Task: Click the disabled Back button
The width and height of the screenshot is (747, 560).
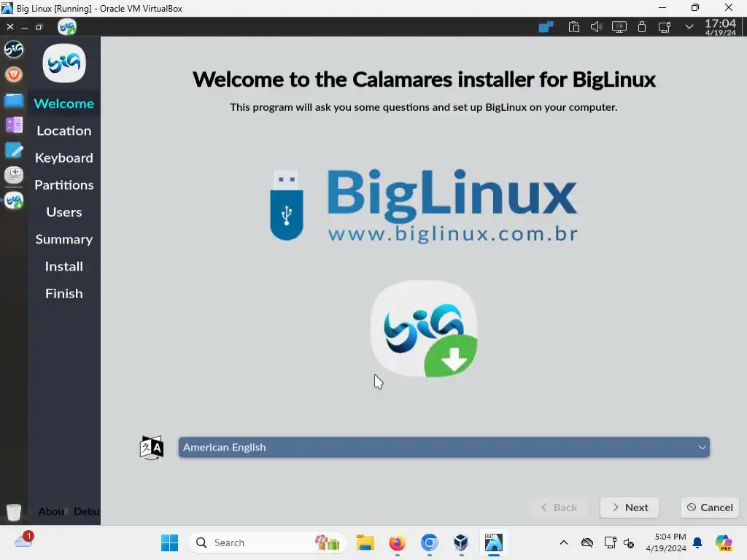Action: click(559, 507)
